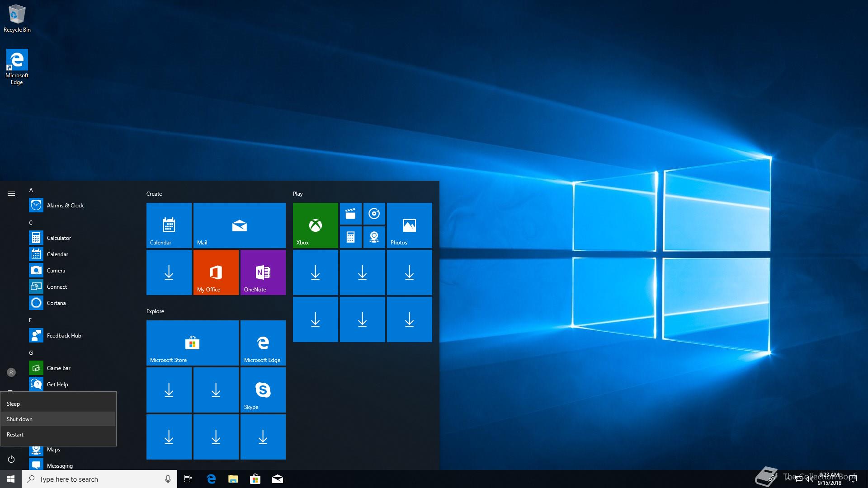Open the Microsoft Store tile
The height and width of the screenshot is (488, 868).
tap(192, 343)
